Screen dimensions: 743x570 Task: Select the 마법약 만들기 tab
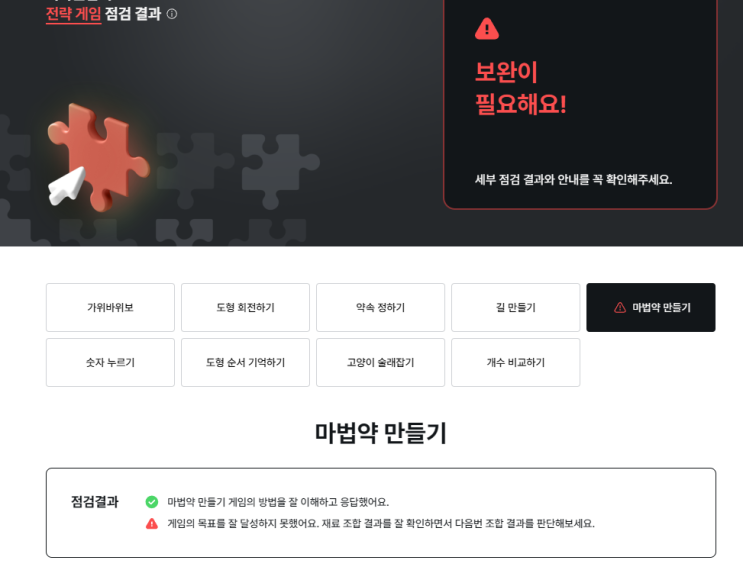click(x=651, y=308)
